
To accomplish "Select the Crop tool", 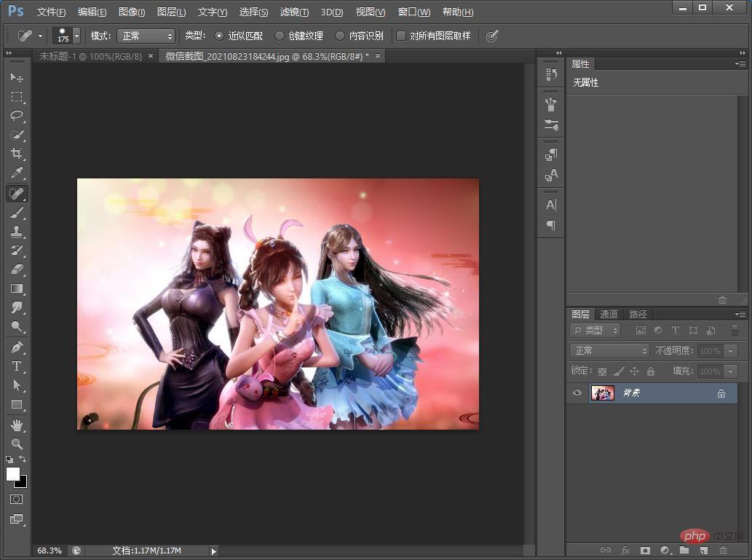I will click(17, 154).
